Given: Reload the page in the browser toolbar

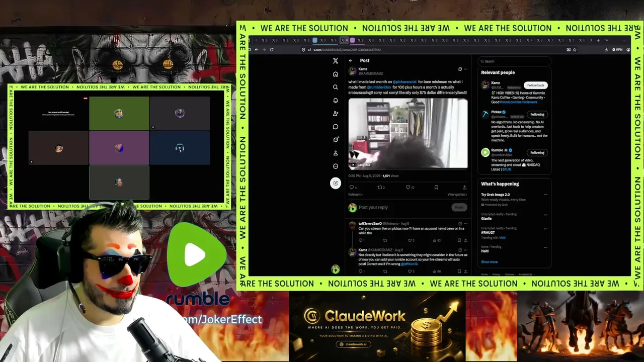Looking at the screenshot, I should pos(272,50).
